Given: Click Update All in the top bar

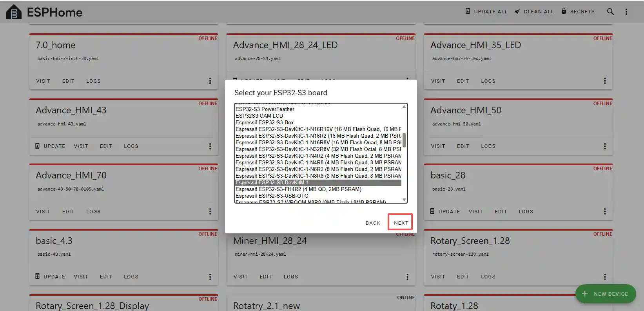Looking at the screenshot, I should 486,11.
